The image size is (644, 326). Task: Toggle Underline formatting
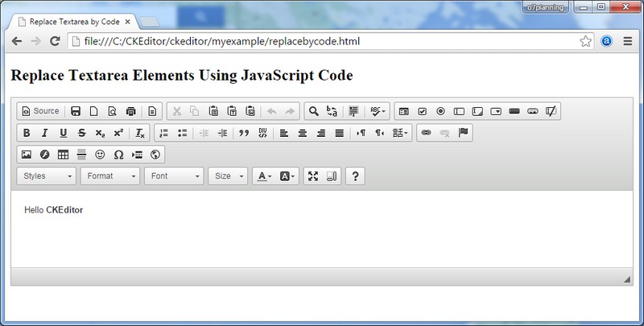(x=64, y=133)
